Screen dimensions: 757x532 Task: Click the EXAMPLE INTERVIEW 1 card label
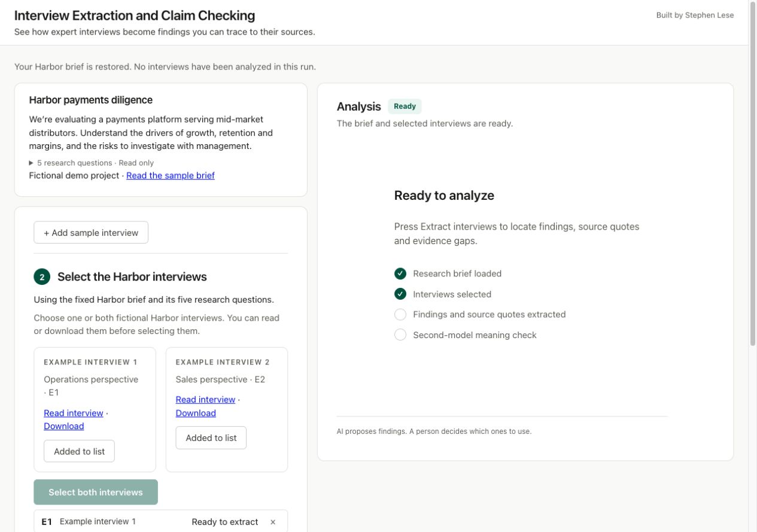click(91, 362)
